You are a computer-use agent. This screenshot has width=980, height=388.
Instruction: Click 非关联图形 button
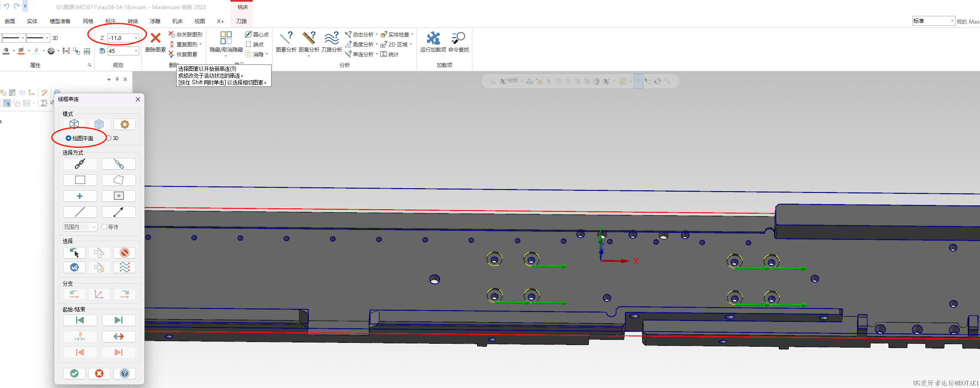[185, 34]
